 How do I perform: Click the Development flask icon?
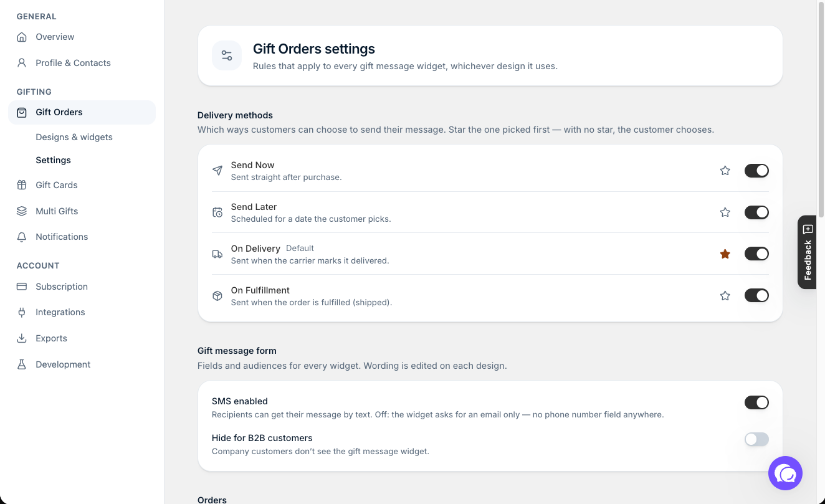pos(22,364)
